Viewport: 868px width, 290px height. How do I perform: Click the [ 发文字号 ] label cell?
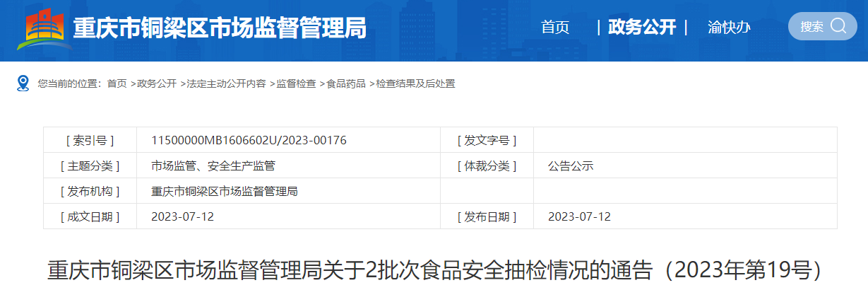pos(487,140)
